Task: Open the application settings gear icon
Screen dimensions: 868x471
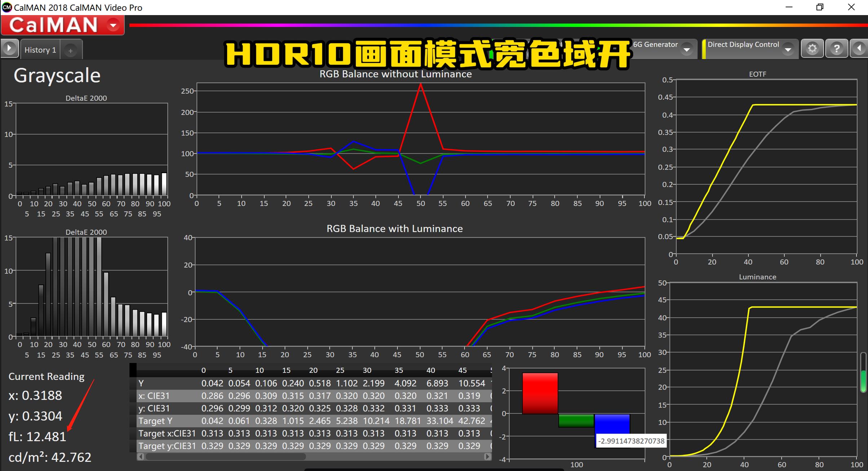Action: [x=812, y=48]
